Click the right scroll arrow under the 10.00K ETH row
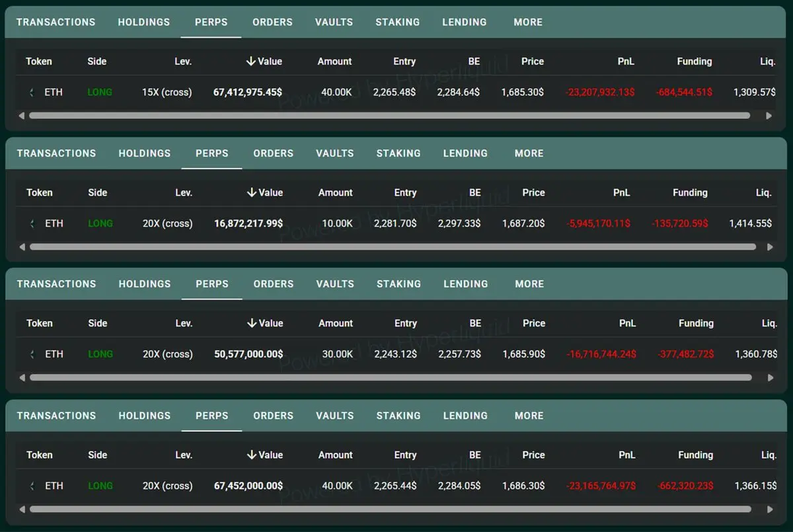The image size is (793, 532). point(769,247)
